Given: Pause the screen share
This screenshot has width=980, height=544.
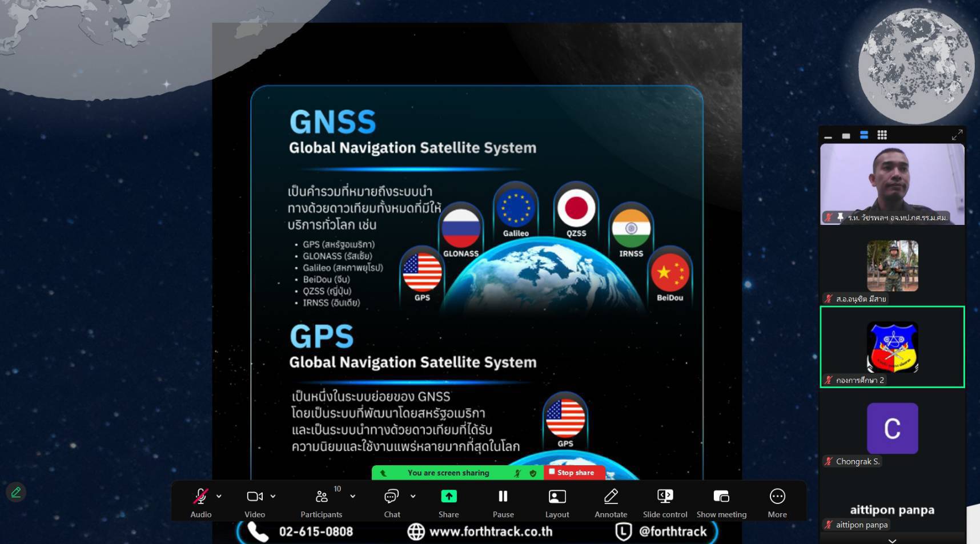Looking at the screenshot, I should coord(503,497).
